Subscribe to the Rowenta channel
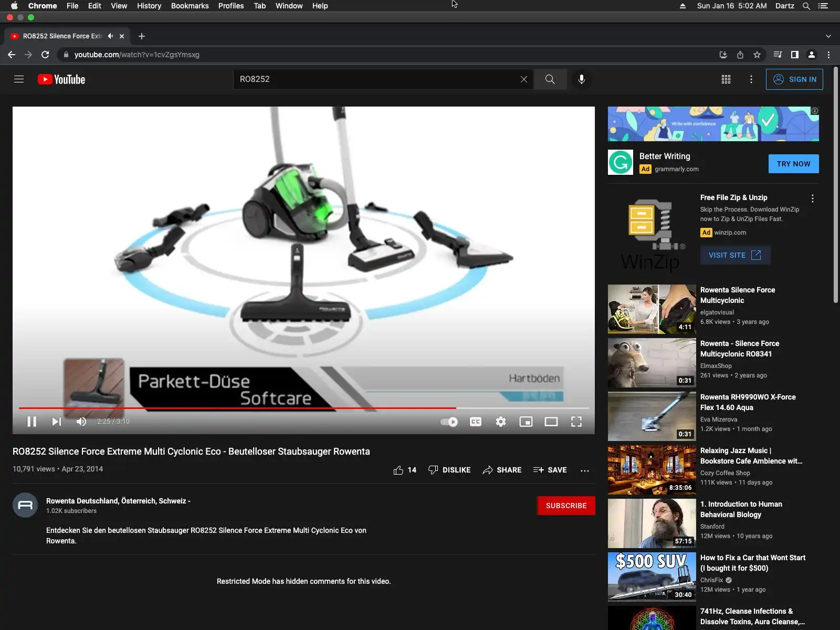840x630 pixels. click(566, 506)
